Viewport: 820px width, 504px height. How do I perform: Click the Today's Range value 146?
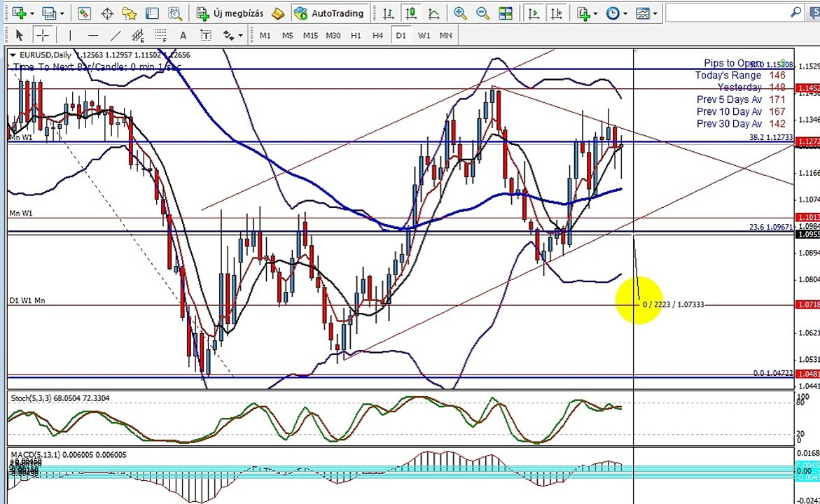(777, 76)
